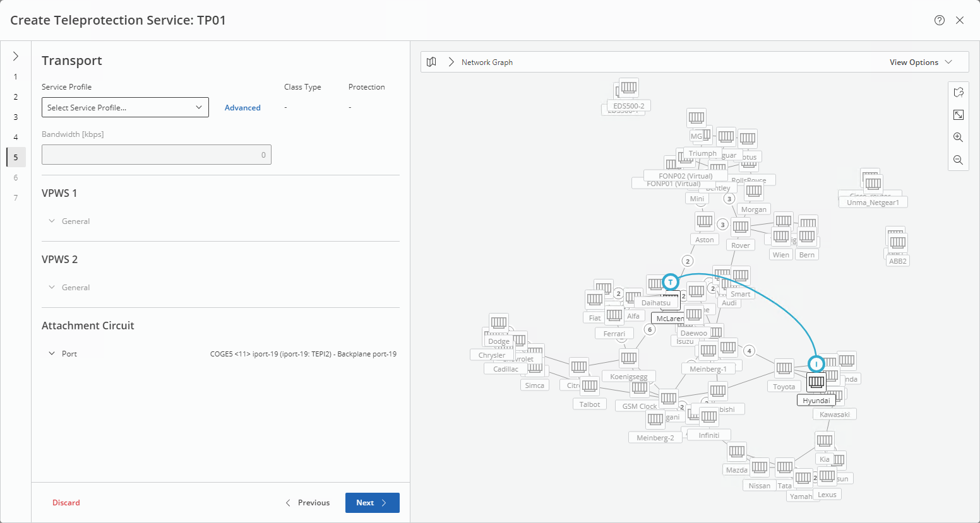Click the EDS500-2 device icon
The height and width of the screenshot is (523, 980).
628,87
